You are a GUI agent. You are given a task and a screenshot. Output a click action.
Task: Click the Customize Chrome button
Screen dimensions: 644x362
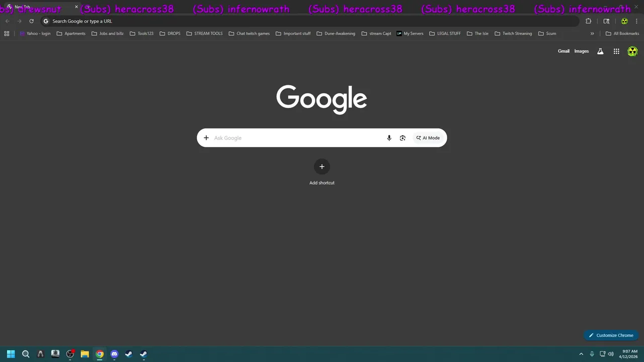(611, 335)
